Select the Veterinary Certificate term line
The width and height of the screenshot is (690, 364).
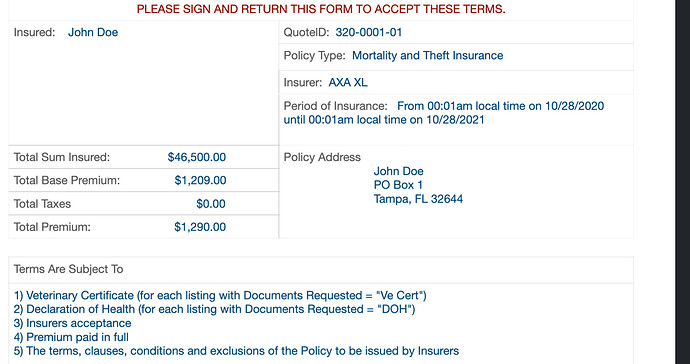coord(220,295)
